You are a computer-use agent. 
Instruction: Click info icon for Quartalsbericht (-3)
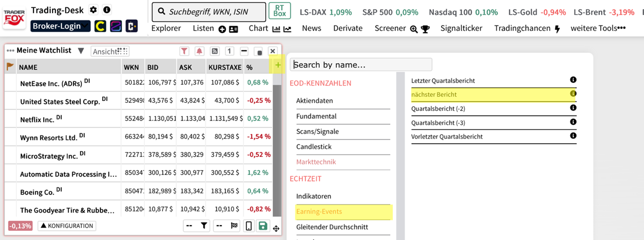573,122
